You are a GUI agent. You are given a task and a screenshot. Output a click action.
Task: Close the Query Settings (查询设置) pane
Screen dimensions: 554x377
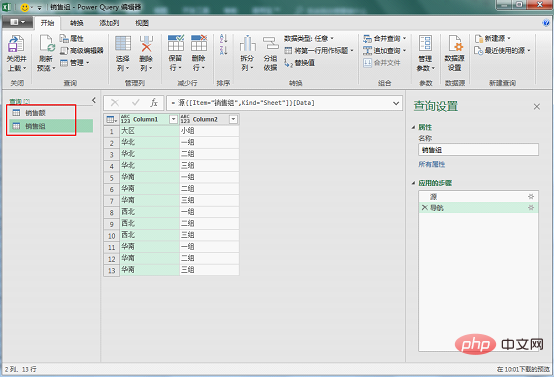(537, 106)
